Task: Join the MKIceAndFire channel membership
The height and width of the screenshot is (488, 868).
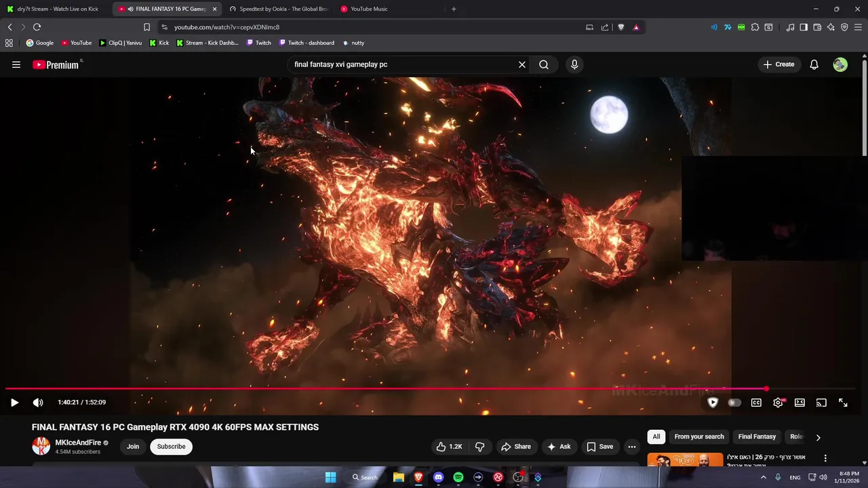Action: (133, 447)
